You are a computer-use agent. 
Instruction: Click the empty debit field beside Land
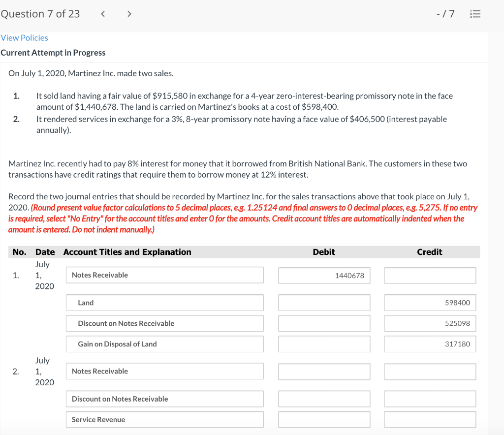click(324, 302)
